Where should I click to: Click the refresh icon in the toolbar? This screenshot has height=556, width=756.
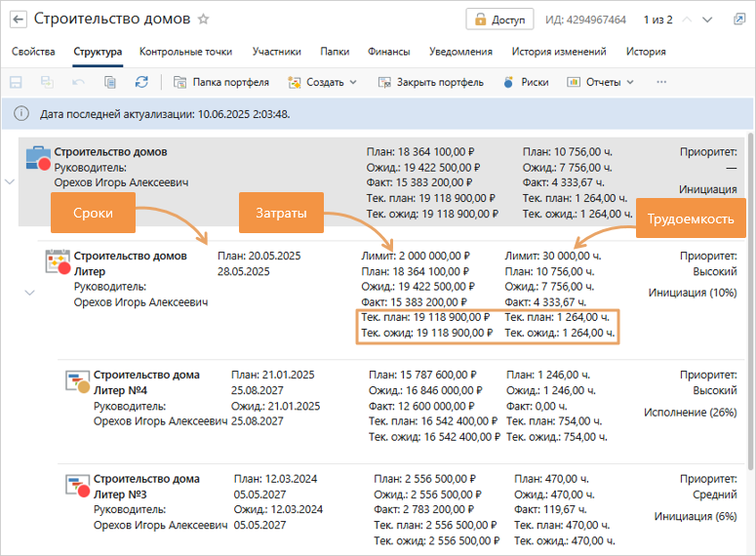[x=142, y=83]
